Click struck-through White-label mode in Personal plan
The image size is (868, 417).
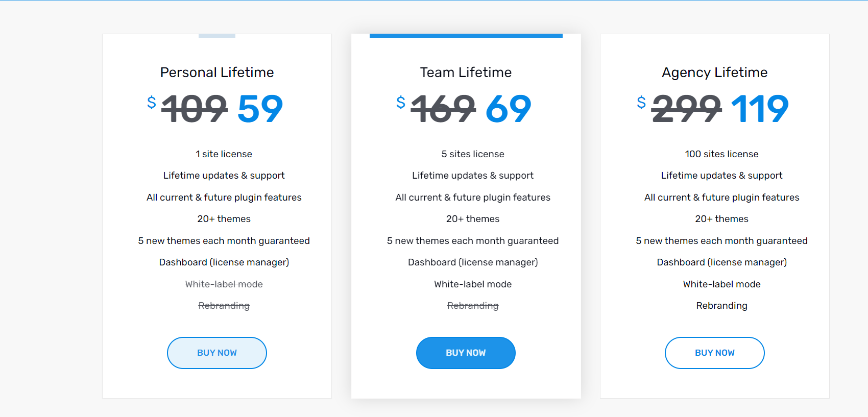click(x=224, y=284)
